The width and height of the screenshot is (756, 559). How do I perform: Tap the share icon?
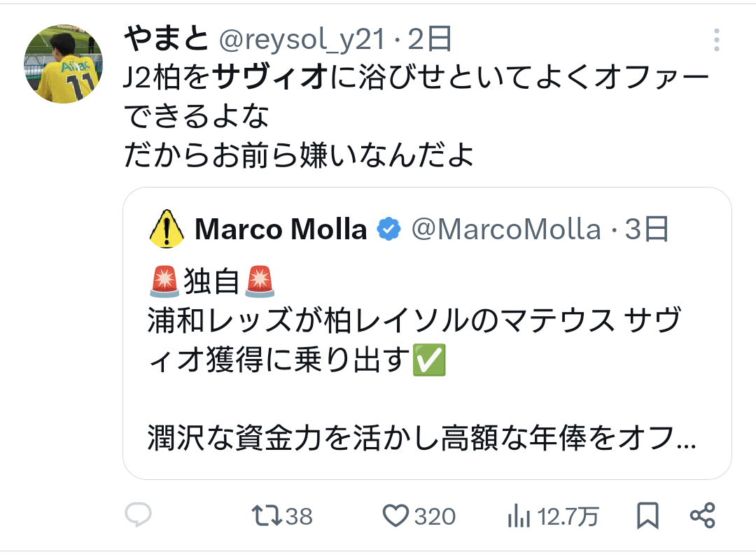pyautogui.click(x=702, y=516)
